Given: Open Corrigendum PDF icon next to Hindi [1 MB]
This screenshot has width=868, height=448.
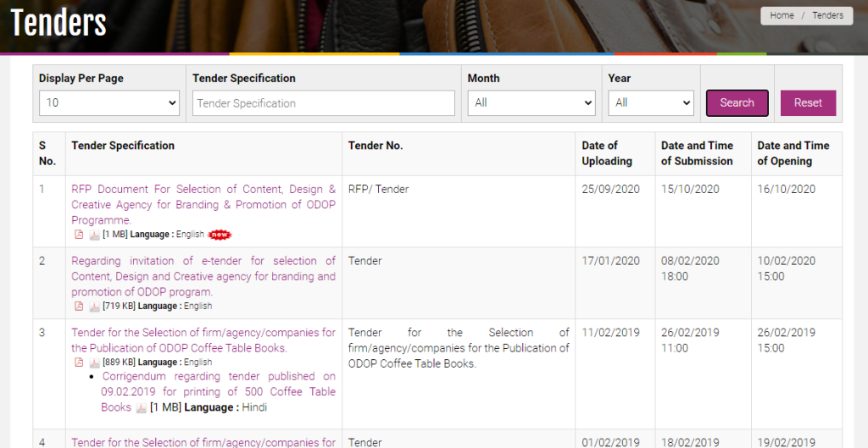Looking at the screenshot, I should coord(142,408).
